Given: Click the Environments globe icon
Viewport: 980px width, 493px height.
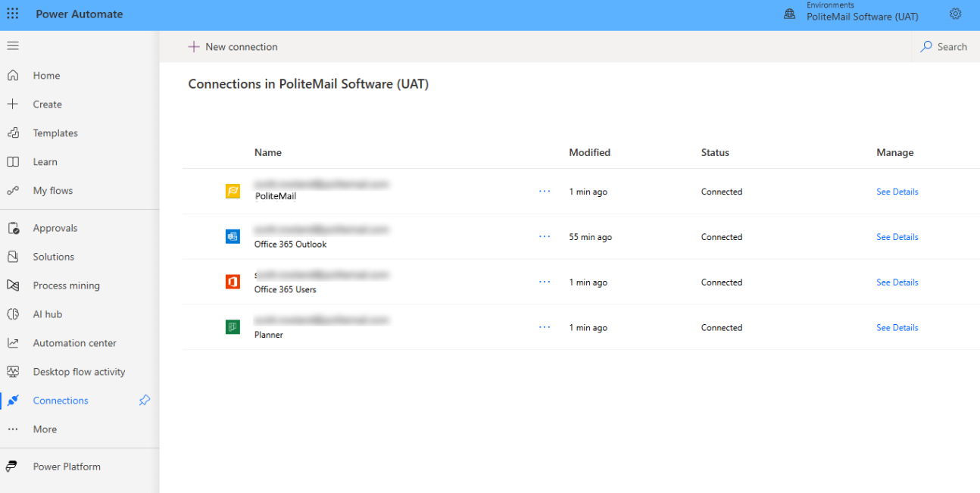Looking at the screenshot, I should click(790, 14).
